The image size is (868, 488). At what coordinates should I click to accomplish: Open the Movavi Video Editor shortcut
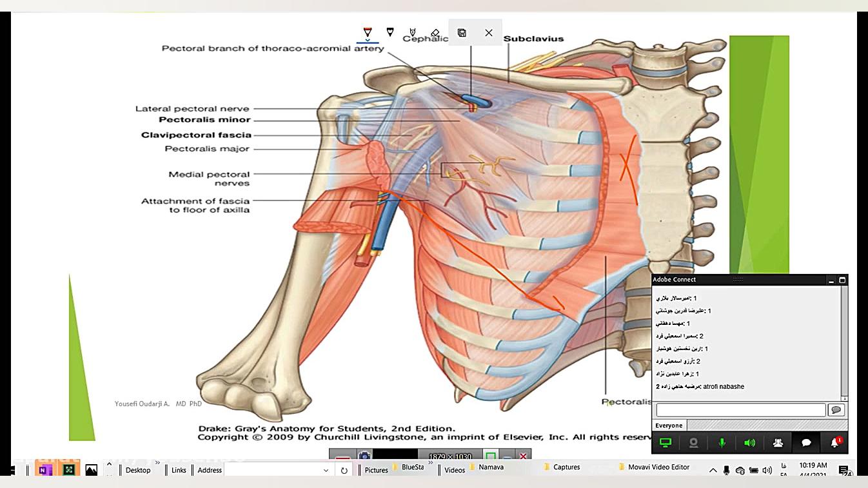point(655,467)
